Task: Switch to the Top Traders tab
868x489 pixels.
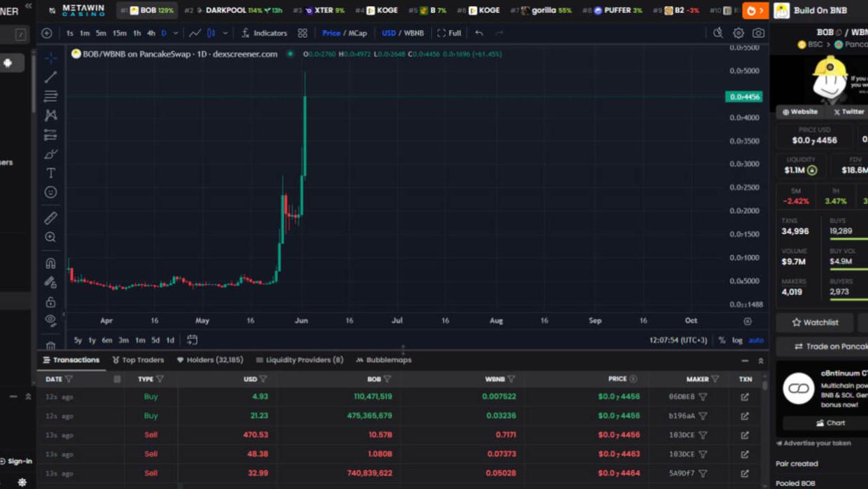Action: point(138,360)
